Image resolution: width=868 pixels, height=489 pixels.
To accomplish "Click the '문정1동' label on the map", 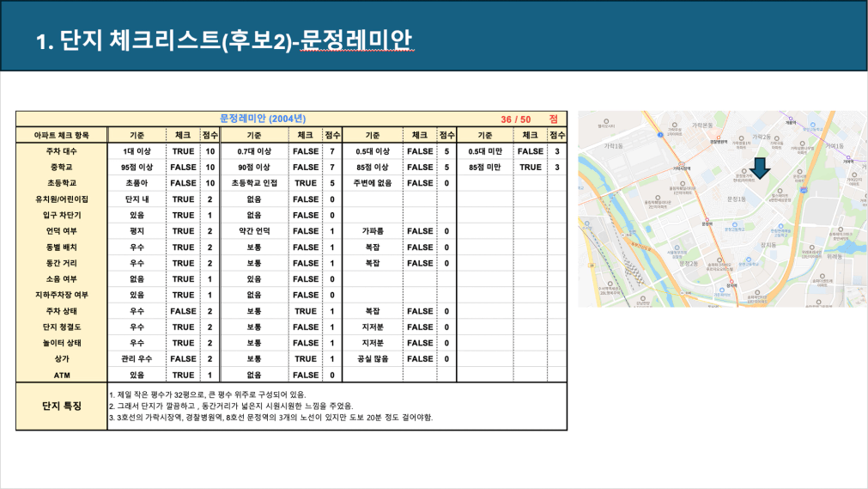I will [x=737, y=199].
